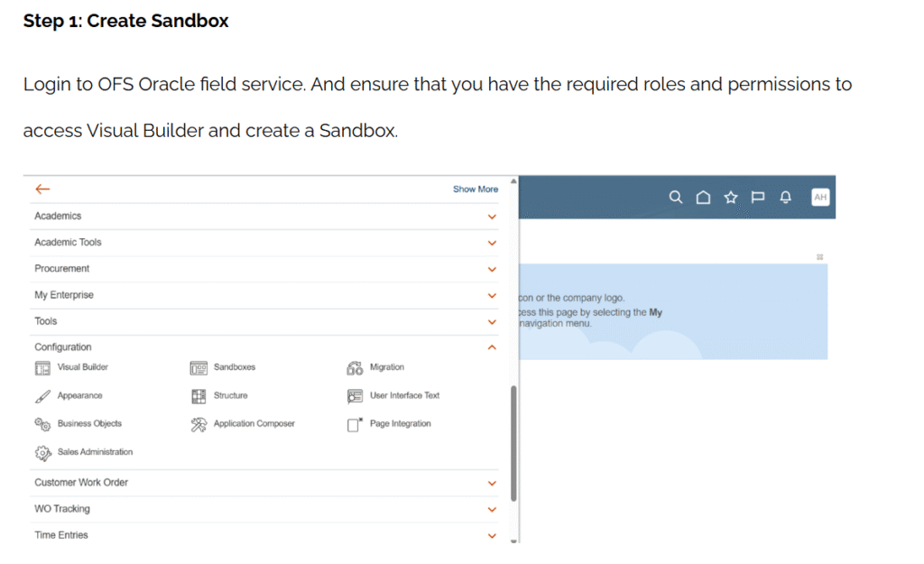
Task: Click the Show More link
Action: coord(476,190)
